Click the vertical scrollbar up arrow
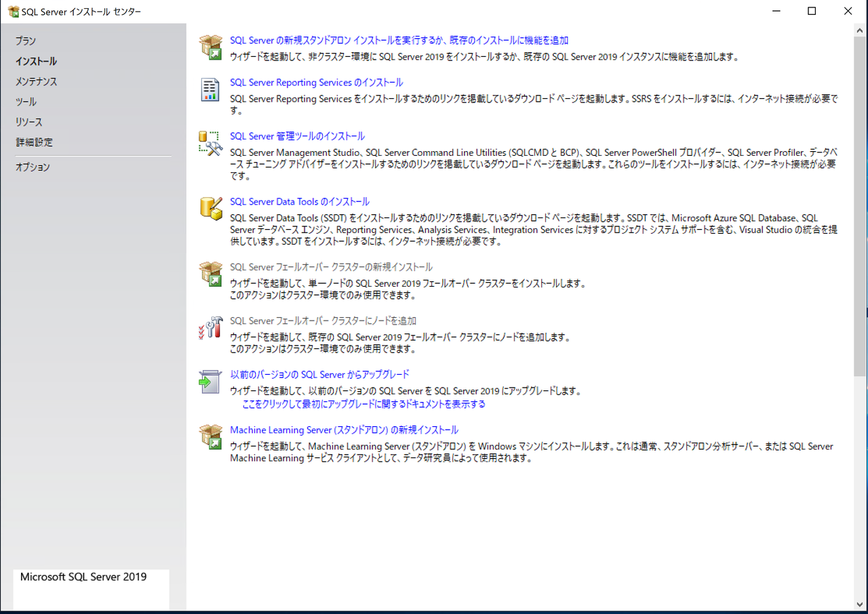 pyautogui.click(x=860, y=30)
